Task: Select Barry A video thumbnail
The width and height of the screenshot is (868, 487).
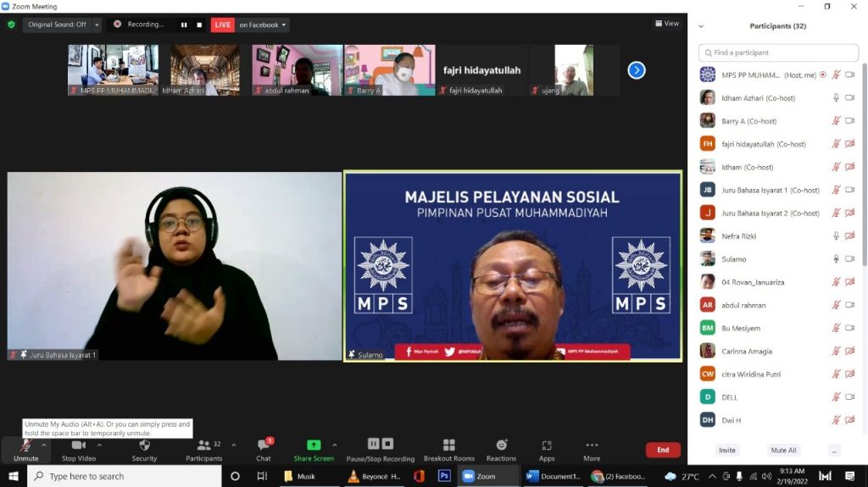Action: point(390,70)
